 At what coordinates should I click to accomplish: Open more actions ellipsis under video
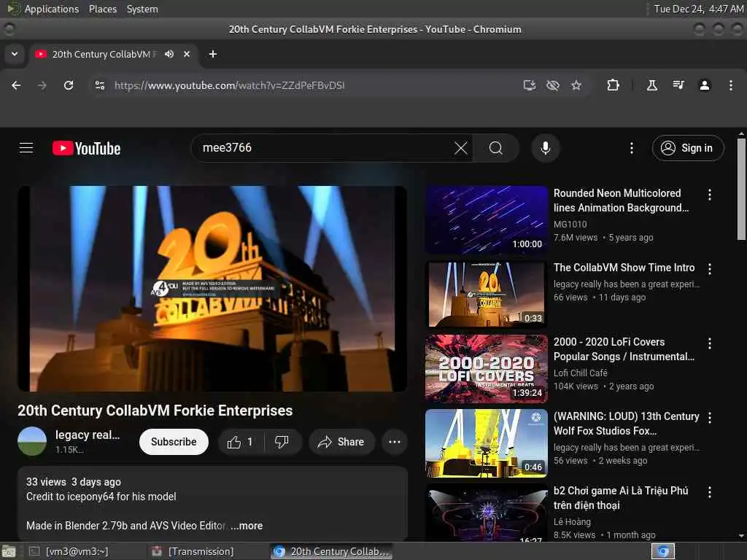[395, 442]
